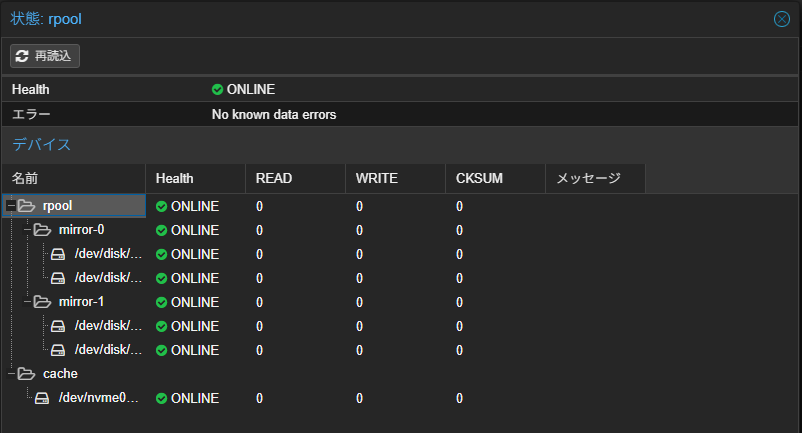Viewport: 802px width, 433px height.
Task: Click the mirror-0 folder icon
Action: click(42, 230)
